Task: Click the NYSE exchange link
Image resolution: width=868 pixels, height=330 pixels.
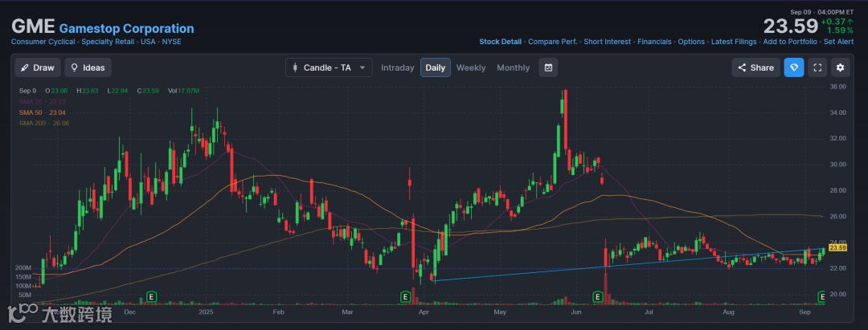Action: pos(172,42)
